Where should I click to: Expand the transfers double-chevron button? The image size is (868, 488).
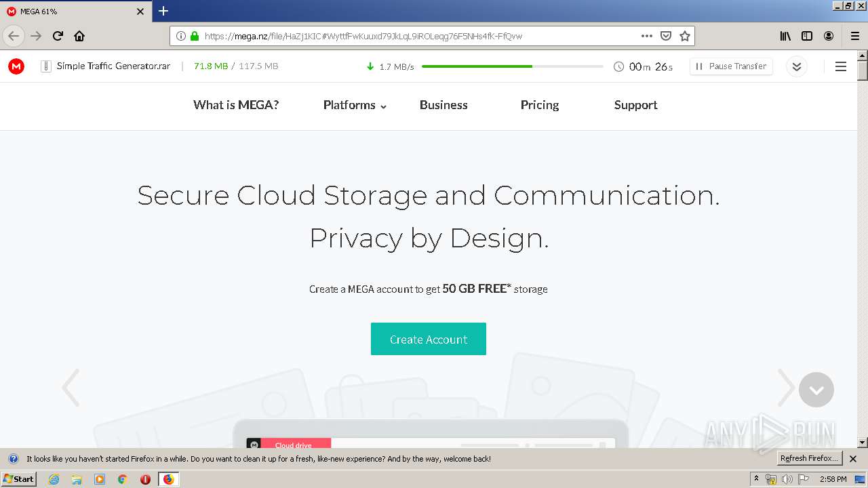click(797, 66)
